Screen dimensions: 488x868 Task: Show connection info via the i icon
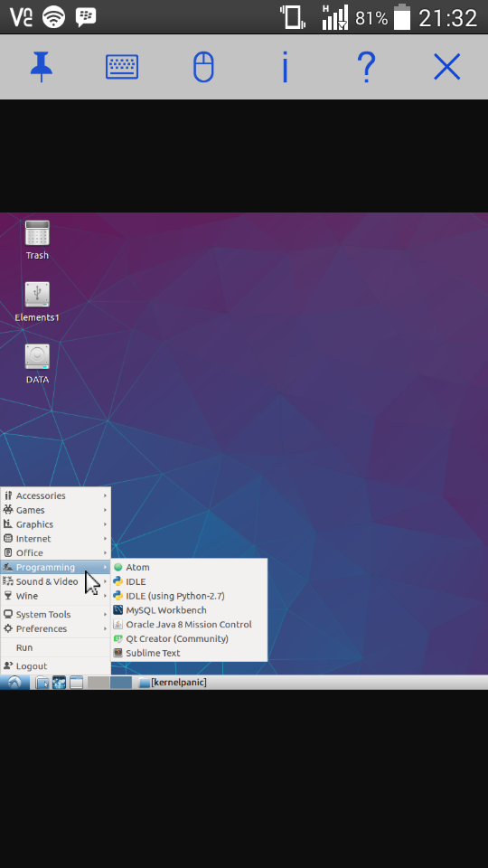[x=285, y=67]
